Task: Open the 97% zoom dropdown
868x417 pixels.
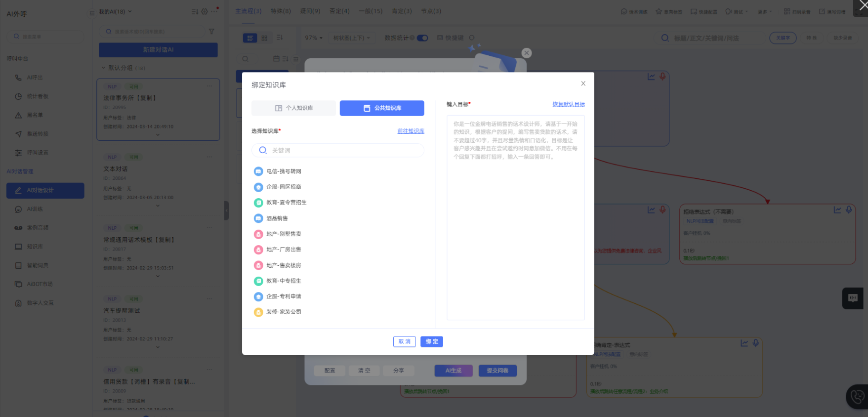Action: click(x=314, y=38)
